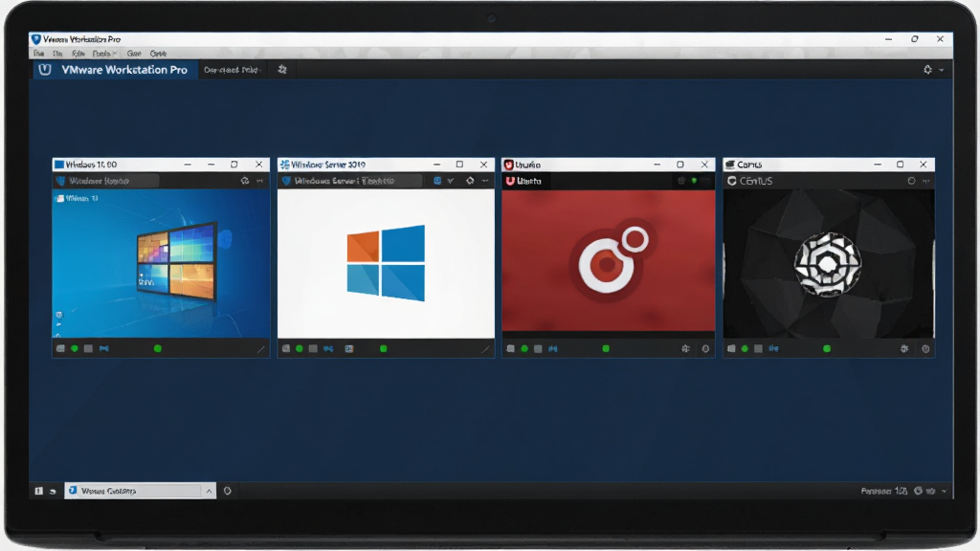Click the shield icon in the Windows 10 VM toolbar

tap(60, 181)
